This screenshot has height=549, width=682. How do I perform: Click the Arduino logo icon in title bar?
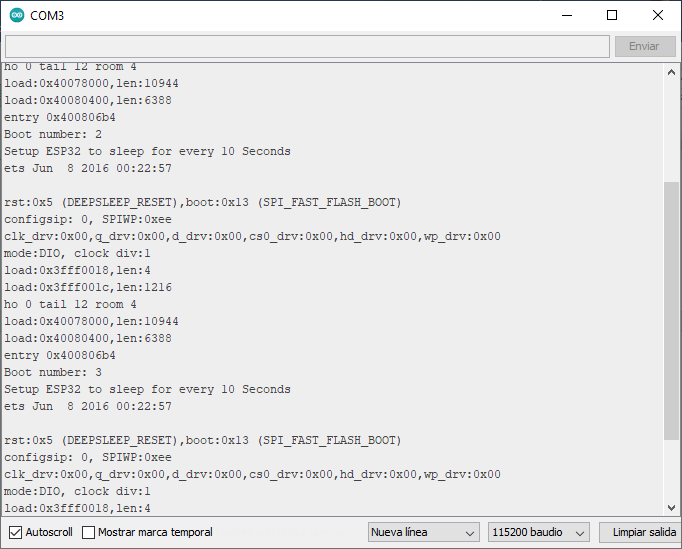pyautogui.click(x=17, y=15)
